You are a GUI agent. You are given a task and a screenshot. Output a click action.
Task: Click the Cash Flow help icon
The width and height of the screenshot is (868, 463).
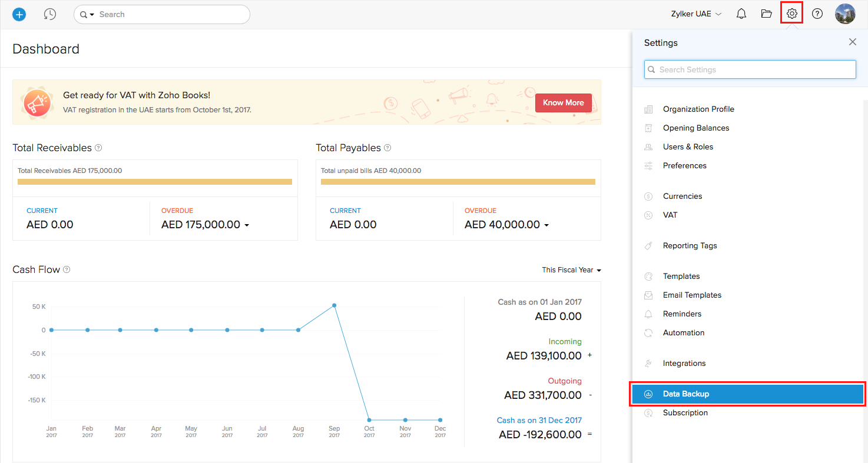[x=67, y=269]
